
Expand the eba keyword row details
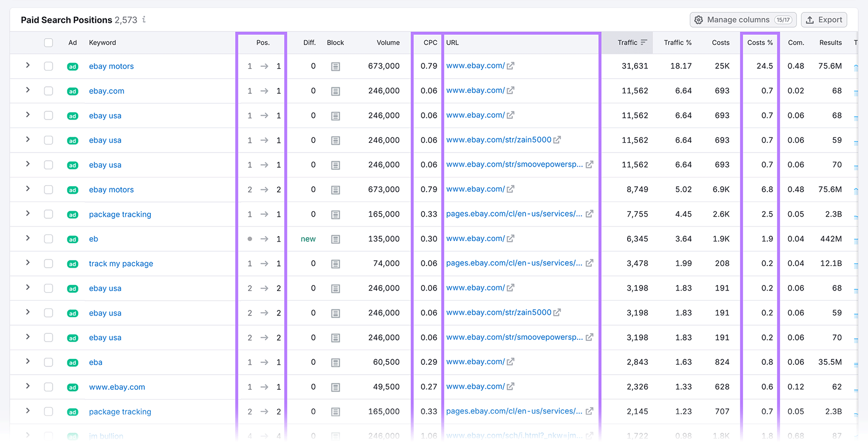(28, 362)
